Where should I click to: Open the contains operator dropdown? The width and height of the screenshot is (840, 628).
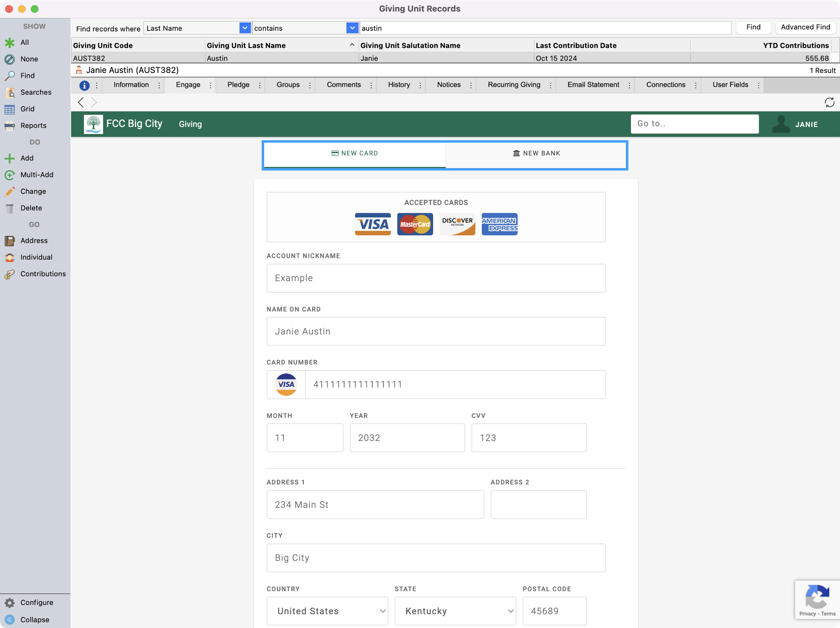pos(352,28)
